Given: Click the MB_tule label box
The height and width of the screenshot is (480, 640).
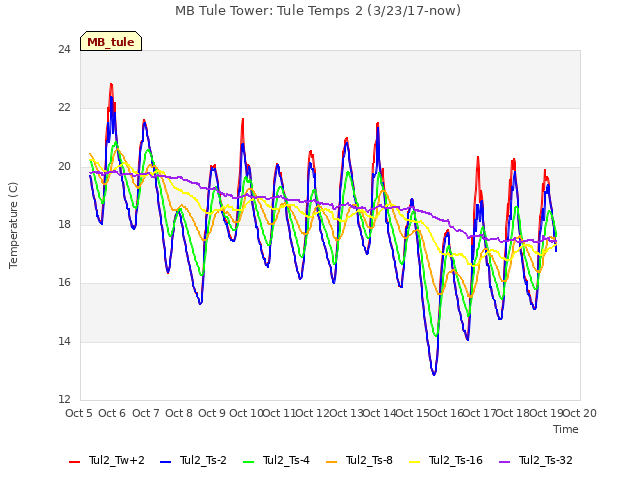Looking at the screenshot, I should coord(111,41).
